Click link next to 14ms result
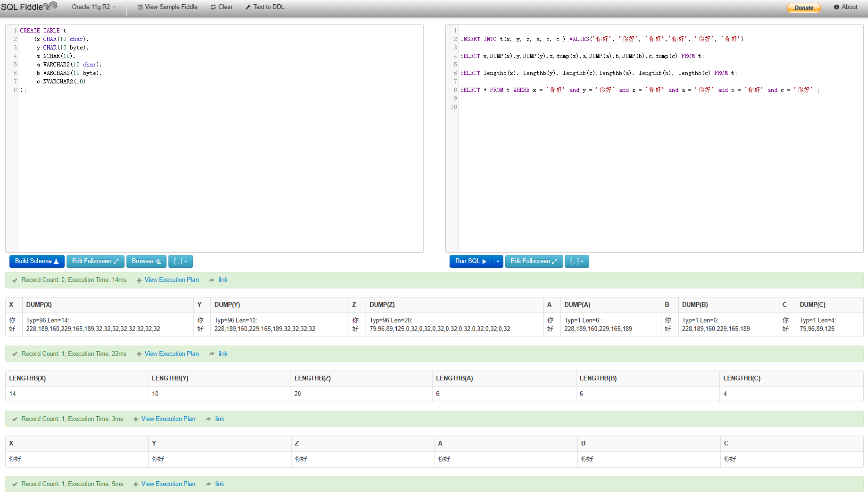This screenshot has height=494, width=868. (x=223, y=280)
